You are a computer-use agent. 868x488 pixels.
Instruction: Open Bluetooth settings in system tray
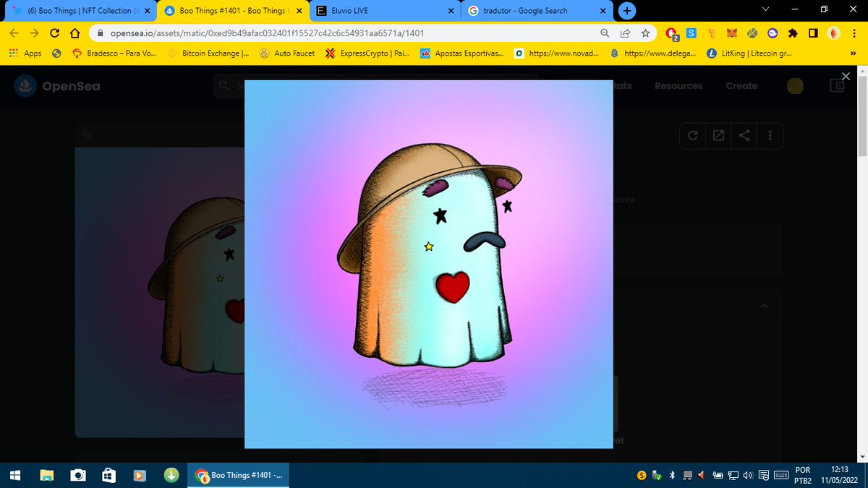pos(671,475)
